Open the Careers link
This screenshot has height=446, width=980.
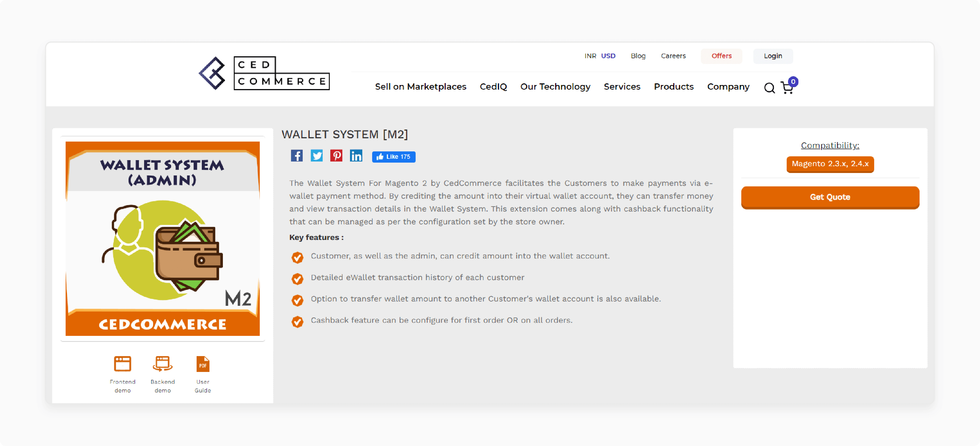pyautogui.click(x=673, y=56)
